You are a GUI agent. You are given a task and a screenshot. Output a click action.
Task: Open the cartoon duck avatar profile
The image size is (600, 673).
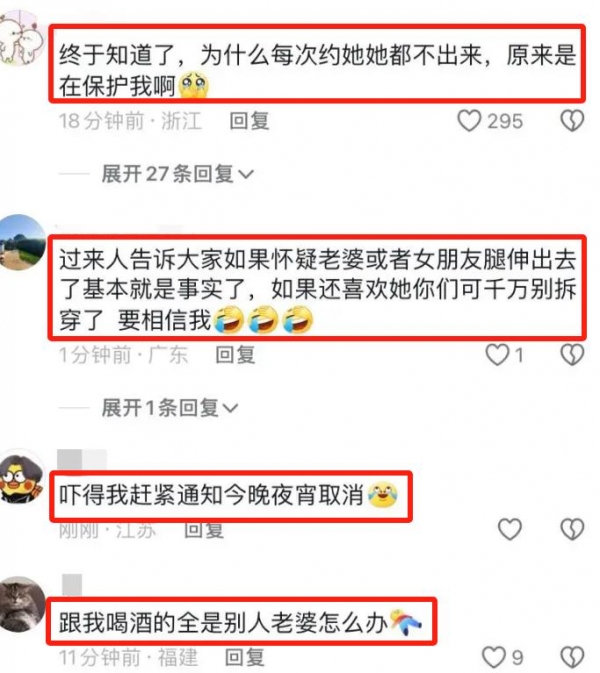19,477
